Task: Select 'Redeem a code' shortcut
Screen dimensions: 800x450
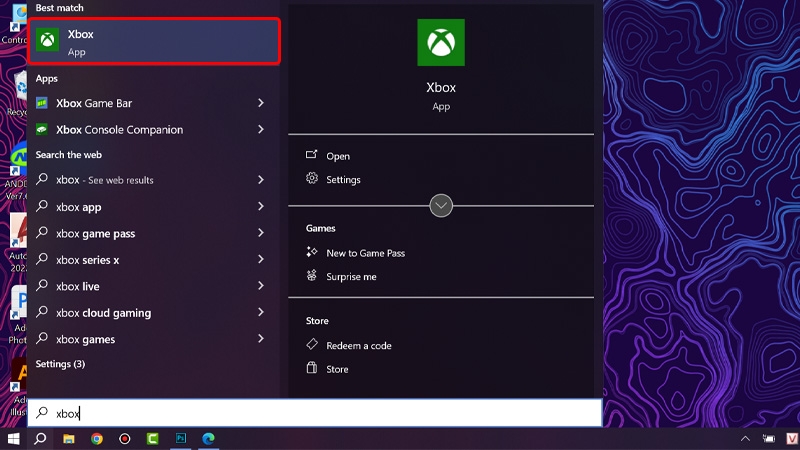Action: tap(359, 345)
